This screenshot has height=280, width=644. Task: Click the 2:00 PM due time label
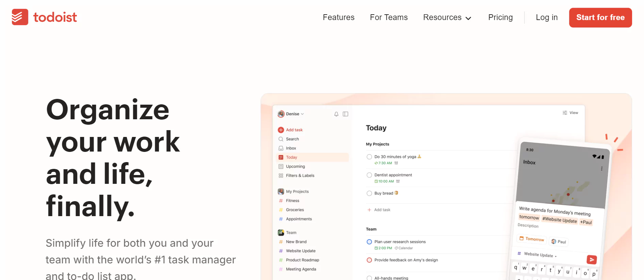[x=383, y=248]
